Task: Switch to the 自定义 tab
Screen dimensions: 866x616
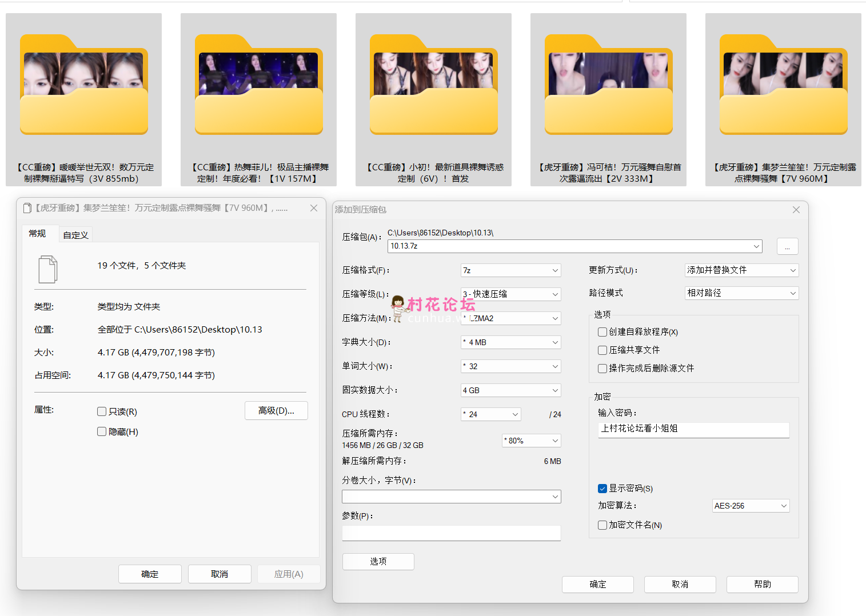Action: [75, 235]
